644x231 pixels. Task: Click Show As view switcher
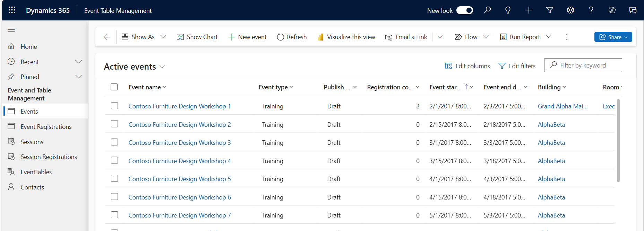(x=138, y=37)
